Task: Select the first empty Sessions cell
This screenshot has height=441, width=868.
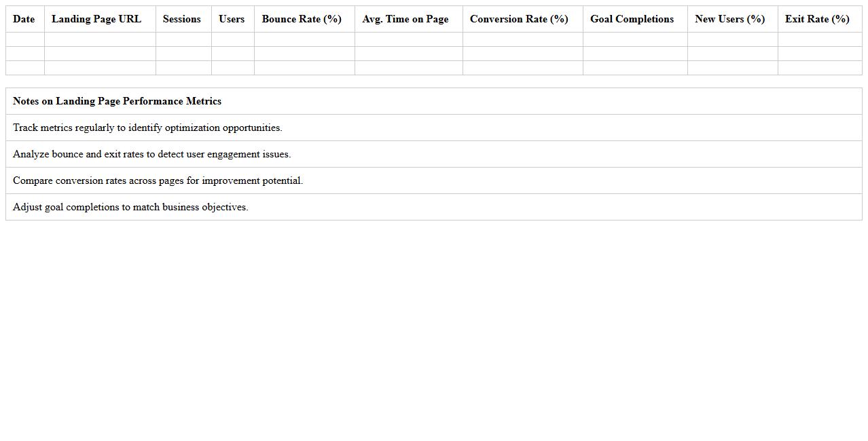Action: click(x=181, y=39)
